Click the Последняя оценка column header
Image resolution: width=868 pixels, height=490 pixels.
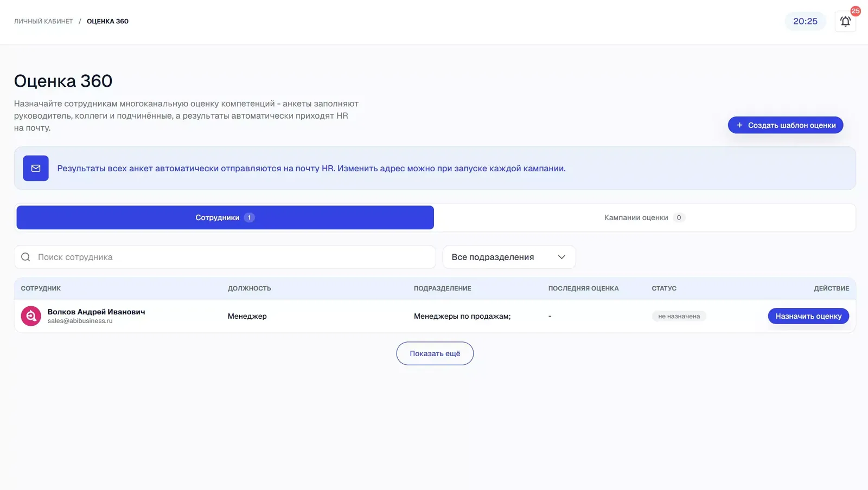pyautogui.click(x=583, y=288)
